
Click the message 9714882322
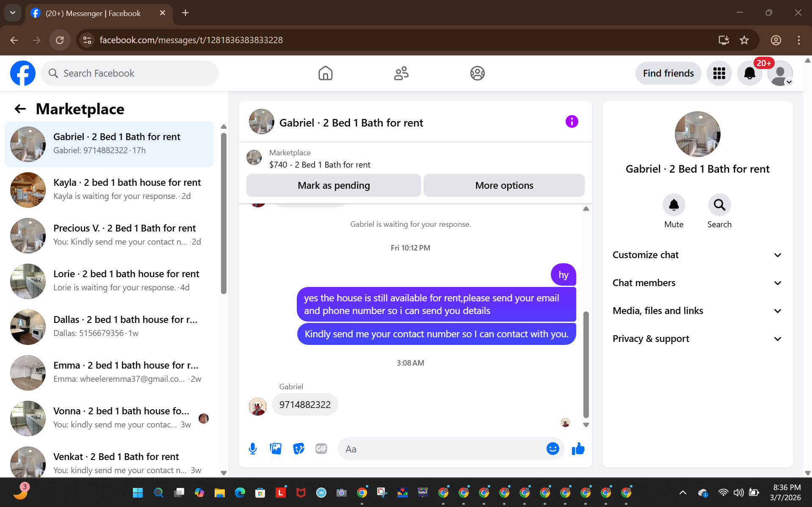(x=305, y=405)
